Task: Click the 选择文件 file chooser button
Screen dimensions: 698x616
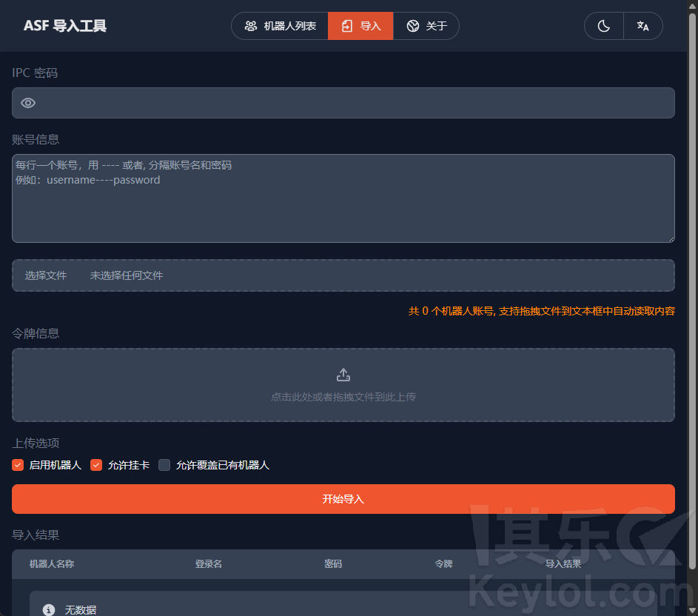Action: click(46, 275)
